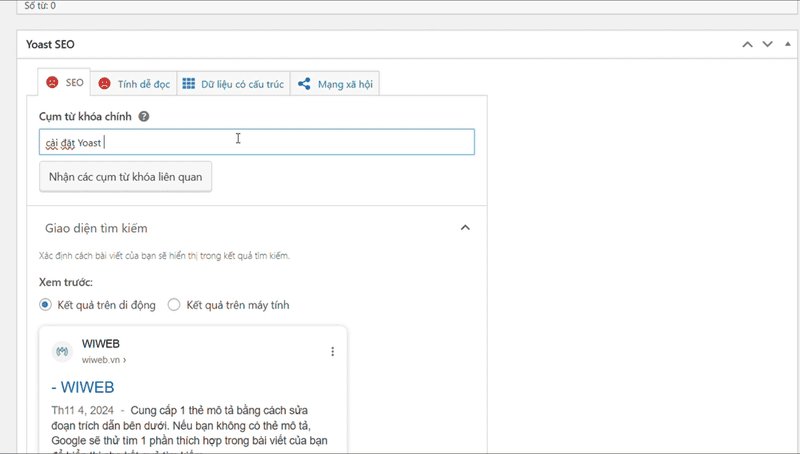Focus the focus keyphrase input field

pos(257,142)
